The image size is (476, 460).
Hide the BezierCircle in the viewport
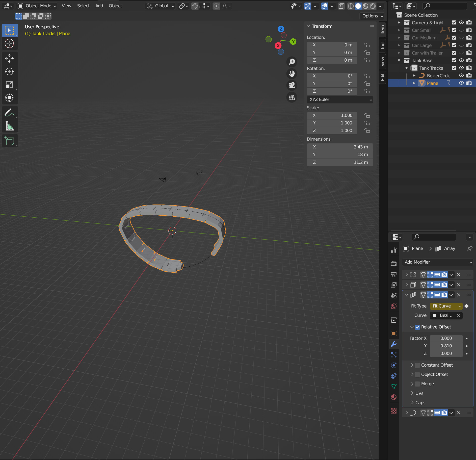coord(461,75)
